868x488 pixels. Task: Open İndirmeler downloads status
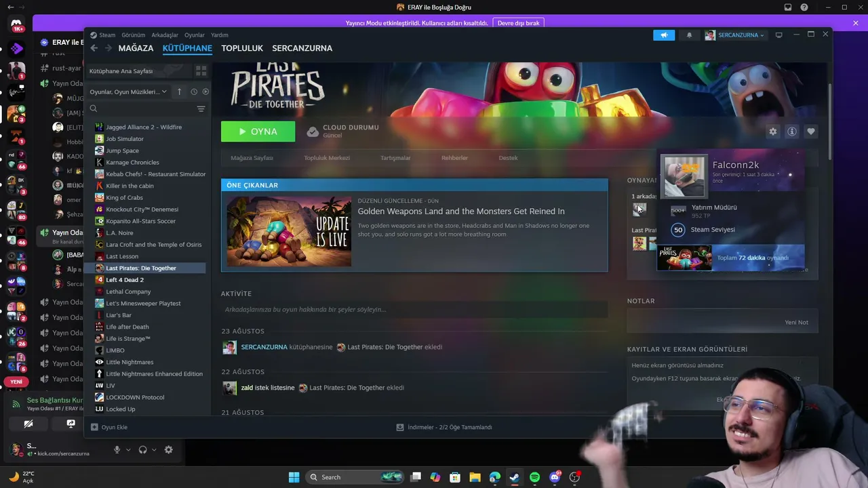pos(444,428)
